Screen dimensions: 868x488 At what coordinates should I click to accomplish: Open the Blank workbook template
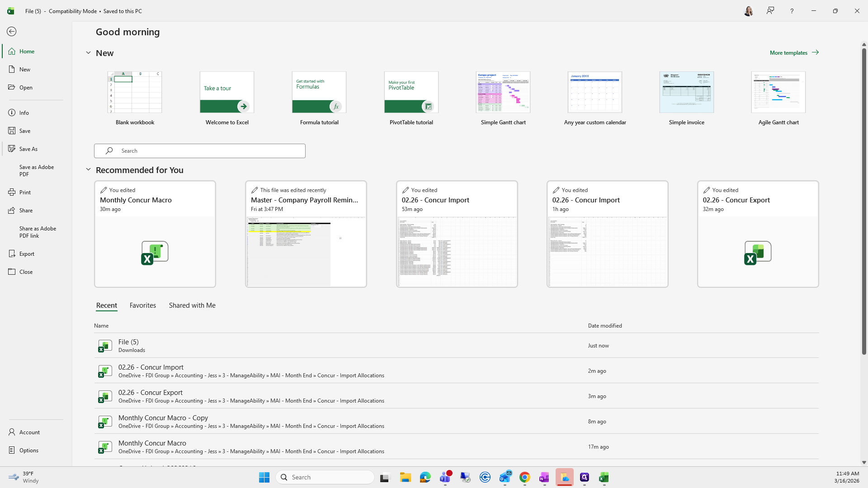tap(135, 93)
